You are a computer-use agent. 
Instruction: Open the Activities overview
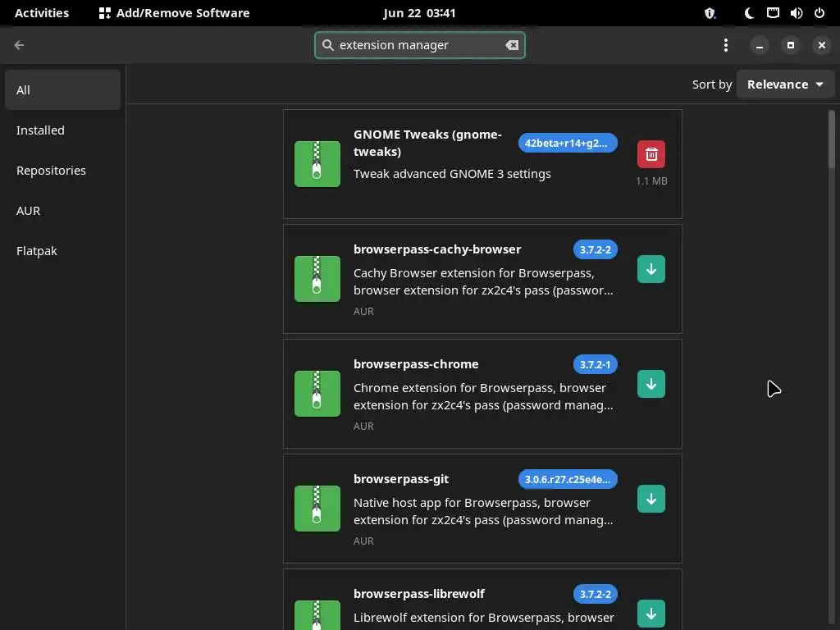(x=42, y=13)
